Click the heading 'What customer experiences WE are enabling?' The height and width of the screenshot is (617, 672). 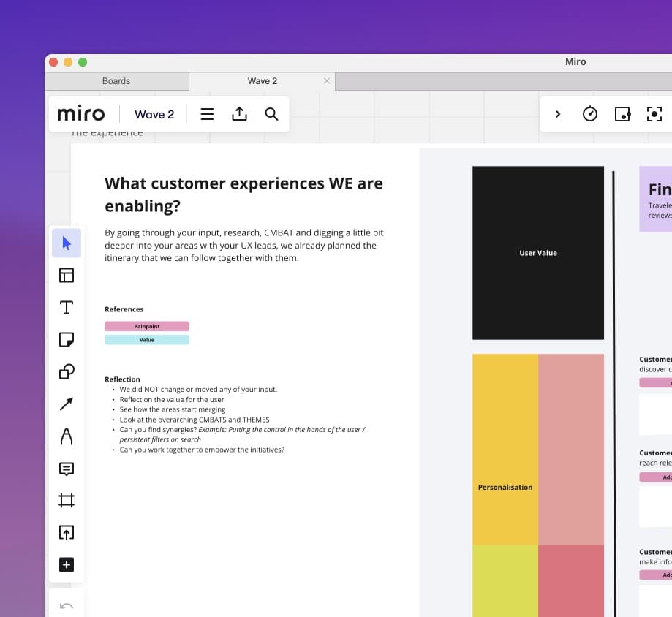(x=243, y=194)
